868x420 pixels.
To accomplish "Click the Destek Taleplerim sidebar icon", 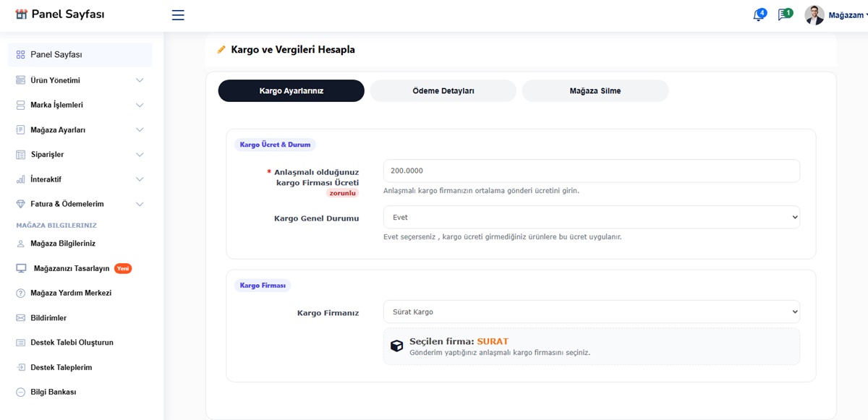I will tap(21, 367).
